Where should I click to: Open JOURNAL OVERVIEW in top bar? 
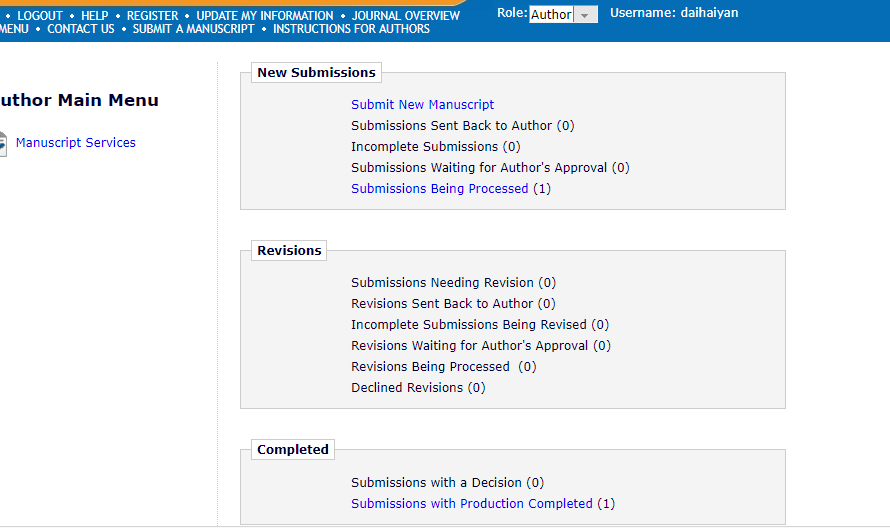[x=406, y=16]
